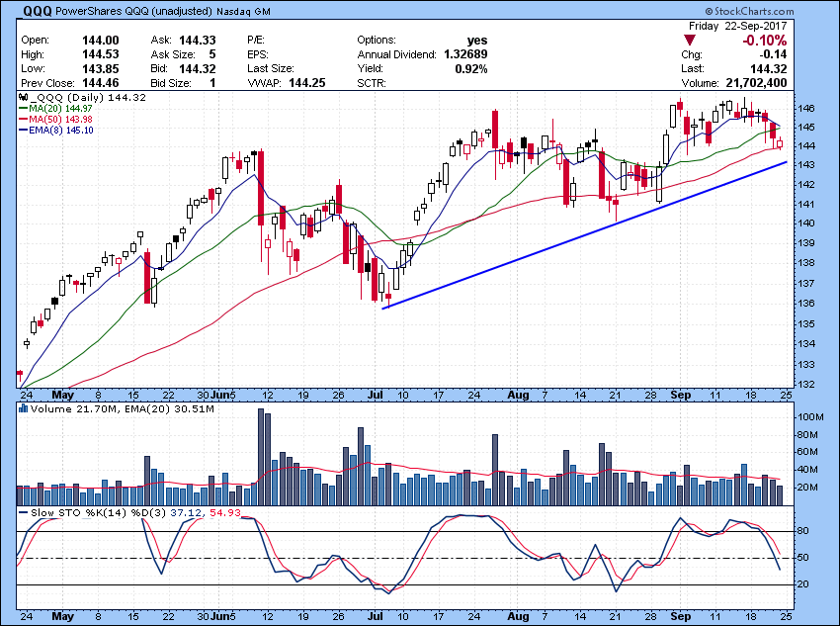Click the candlestick icon beside _QQQ (Daily)
The height and width of the screenshot is (626, 840).
tap(23, 98)
